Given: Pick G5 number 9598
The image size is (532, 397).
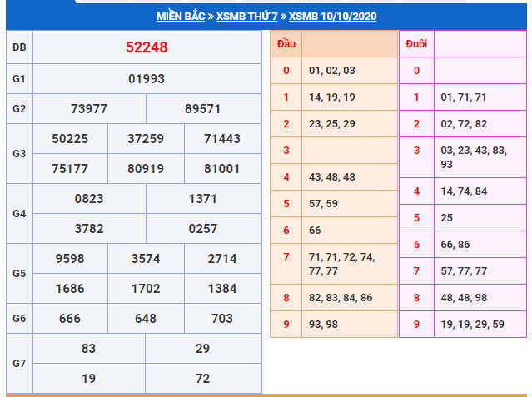Looking at the screenshot, I should [x=70, y=259].
